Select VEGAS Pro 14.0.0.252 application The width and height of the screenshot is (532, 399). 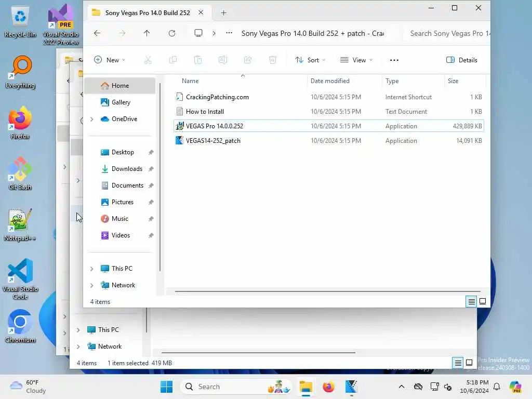(x=328, y=126)
